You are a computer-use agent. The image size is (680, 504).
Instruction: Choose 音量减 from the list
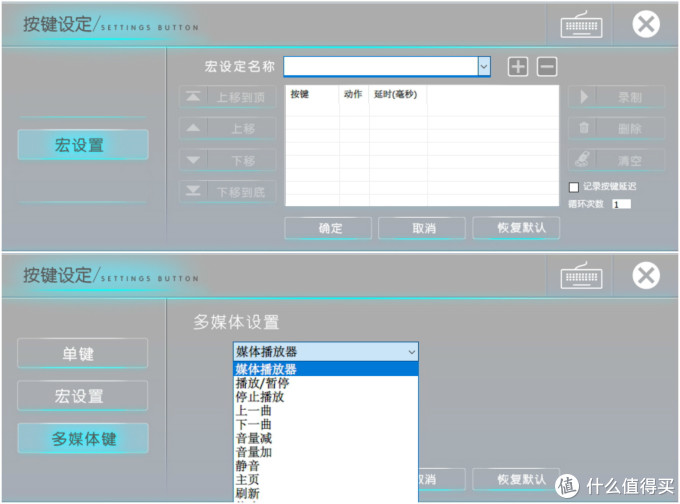[326, 439]
